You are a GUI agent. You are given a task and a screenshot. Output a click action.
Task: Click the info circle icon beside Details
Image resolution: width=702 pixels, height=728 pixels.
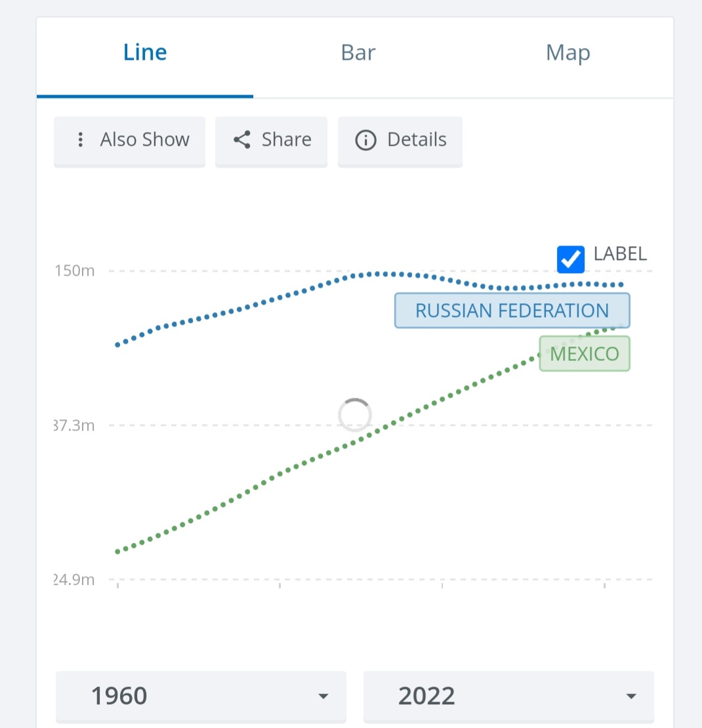[x=365, y=140]
